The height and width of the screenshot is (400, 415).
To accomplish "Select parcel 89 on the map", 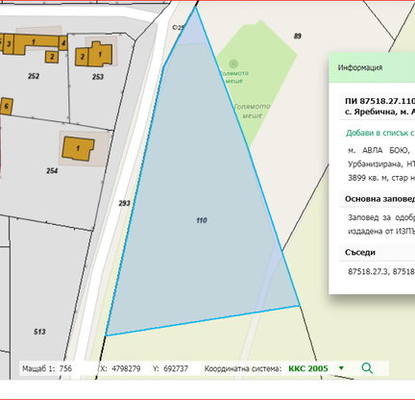I will 298,36.
